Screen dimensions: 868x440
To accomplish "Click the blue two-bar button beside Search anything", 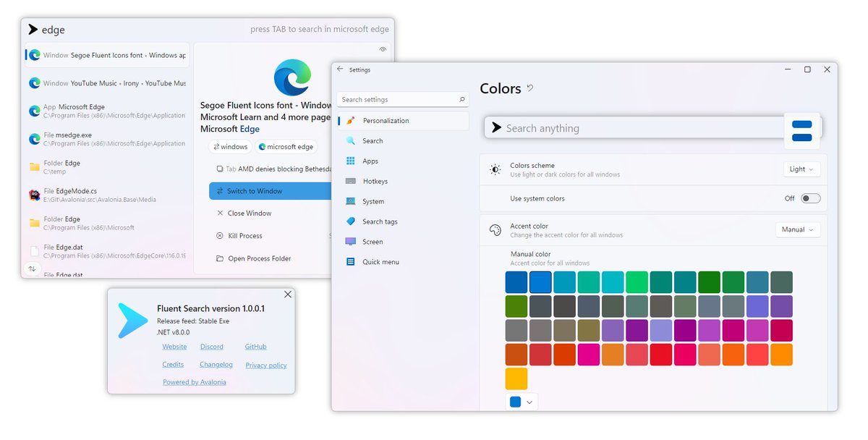I will [802, 131].
